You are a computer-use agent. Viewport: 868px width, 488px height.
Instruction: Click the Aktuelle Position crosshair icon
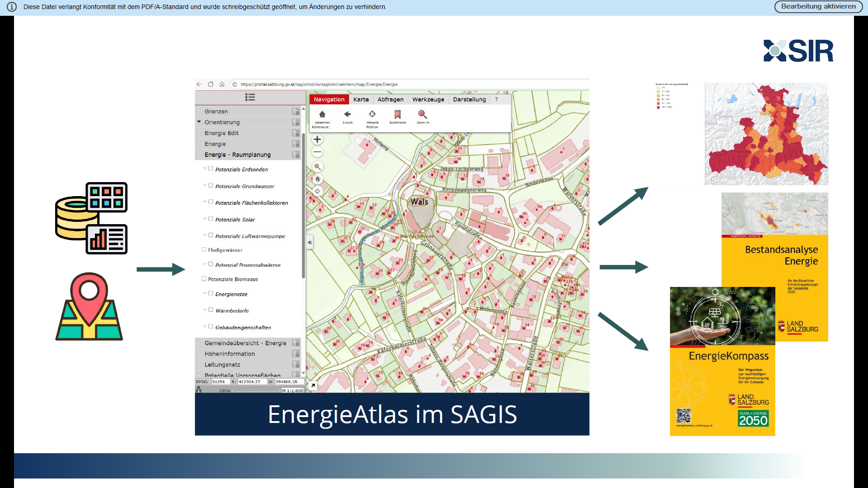coord(372,114)
